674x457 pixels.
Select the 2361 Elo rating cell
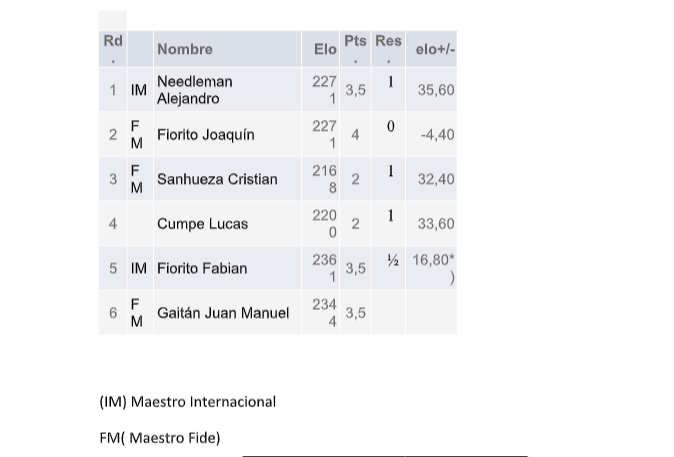(325, 268)
